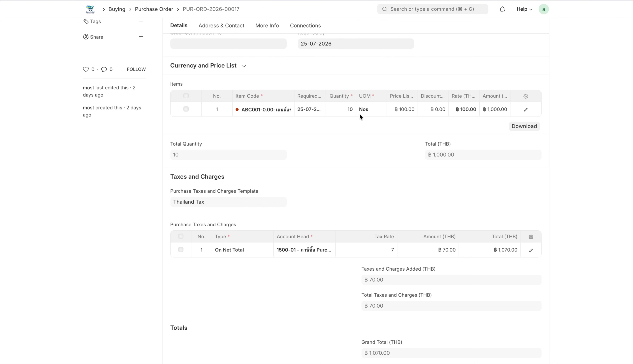The height and width of the screenshot is (364, 633).
Task: Click item code ABC001-0.00 cell
Action: pyautogui.click(x=263, y=109)
